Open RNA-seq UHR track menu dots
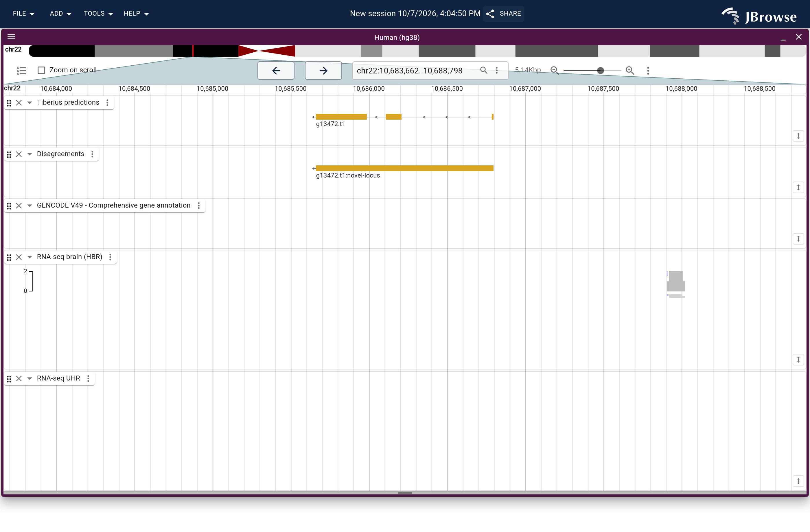This screenshot has height=532, width=810. pos(88,378)
